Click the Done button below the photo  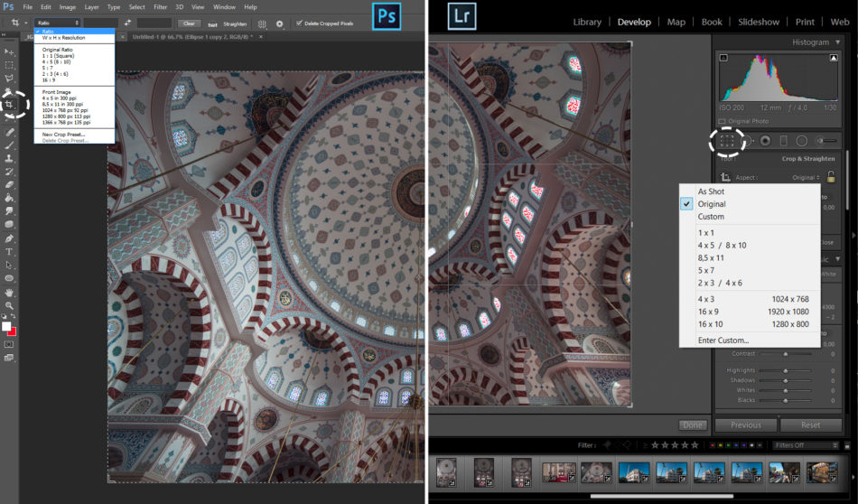tap(693, 425)
